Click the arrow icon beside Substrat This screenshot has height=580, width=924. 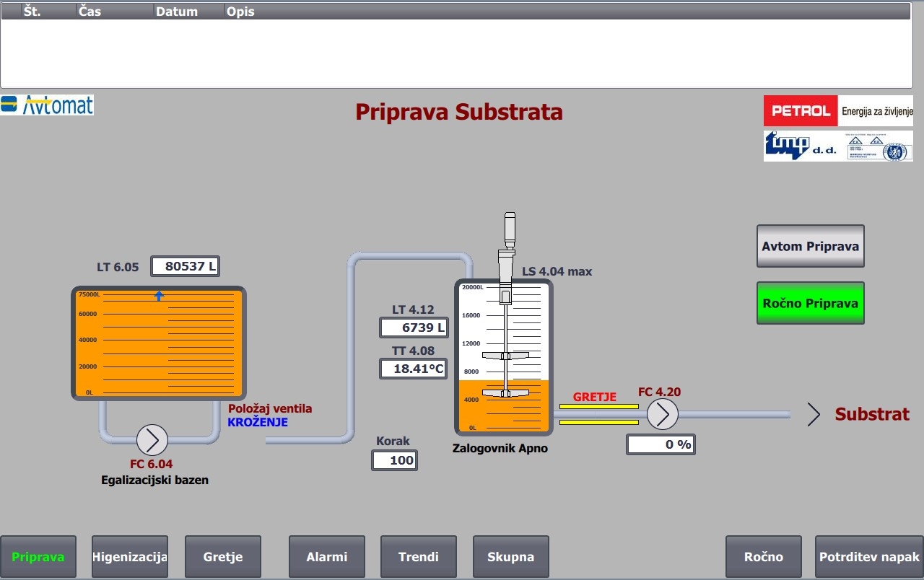(x=814, y=414)
